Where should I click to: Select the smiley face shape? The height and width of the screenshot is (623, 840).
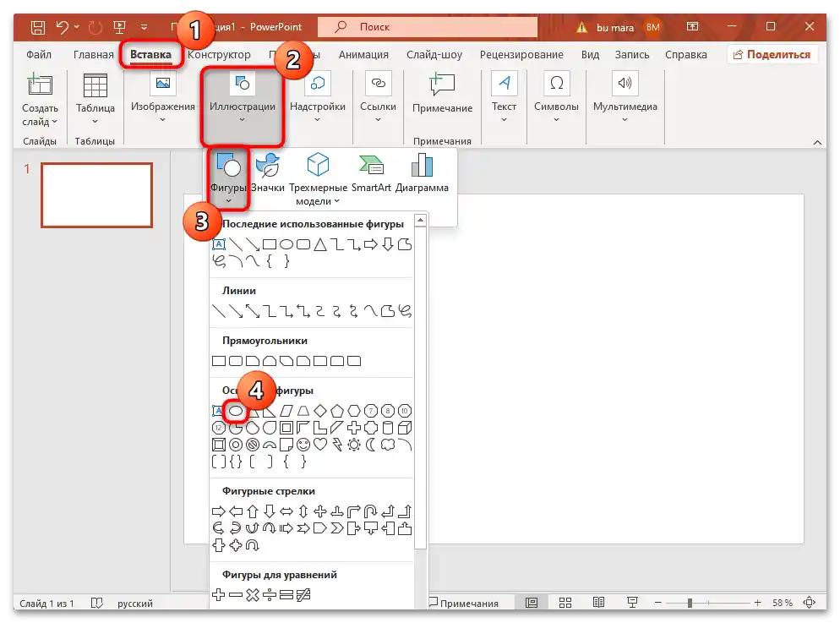(304, 444)
